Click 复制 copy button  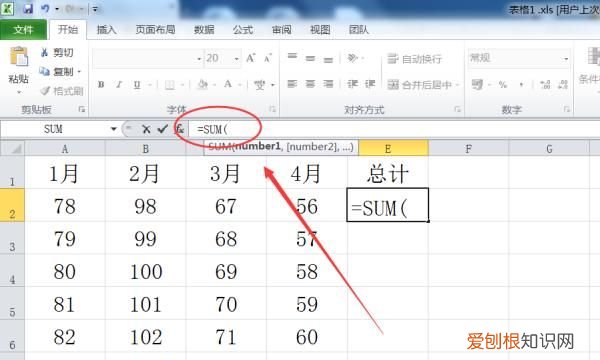tap(56, 72)
